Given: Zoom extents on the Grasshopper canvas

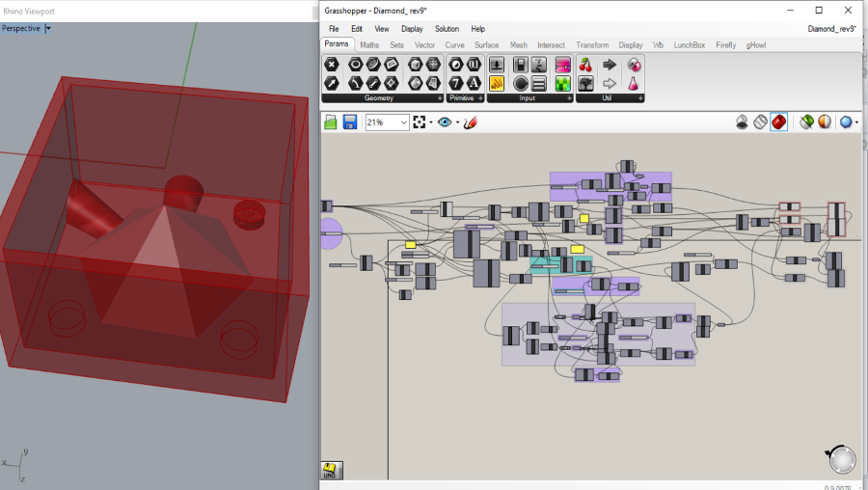Looking at the screenshot, I should (420, 122).
